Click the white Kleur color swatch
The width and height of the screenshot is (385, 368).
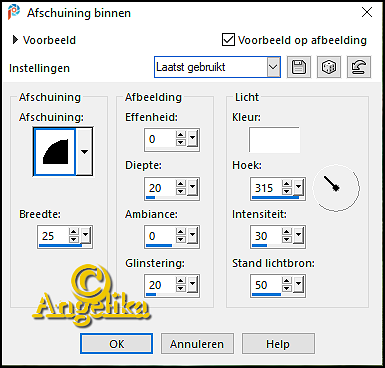pos(274,140)
